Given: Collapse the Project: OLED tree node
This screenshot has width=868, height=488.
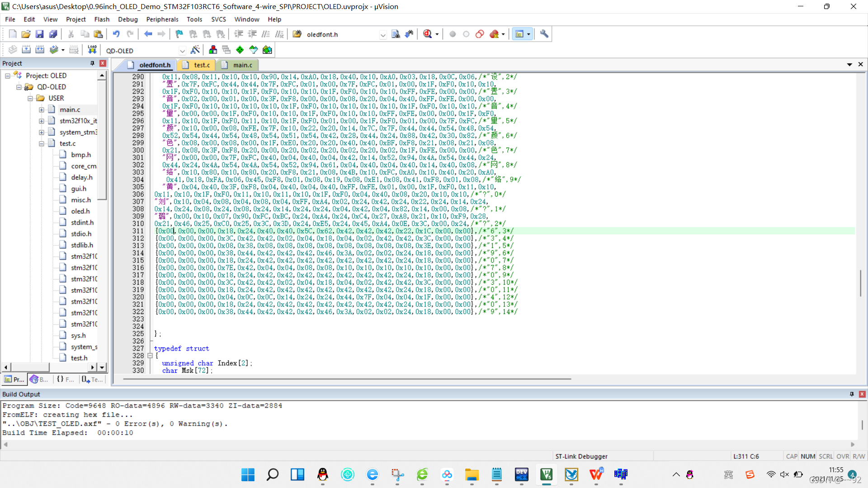Looking at the screenshot, I should [x=7, y=76].
